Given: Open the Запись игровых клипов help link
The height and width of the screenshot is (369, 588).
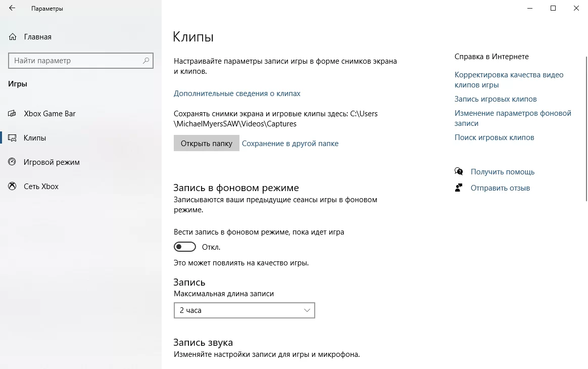Looking at the screenshot, I should coord(495,99).
